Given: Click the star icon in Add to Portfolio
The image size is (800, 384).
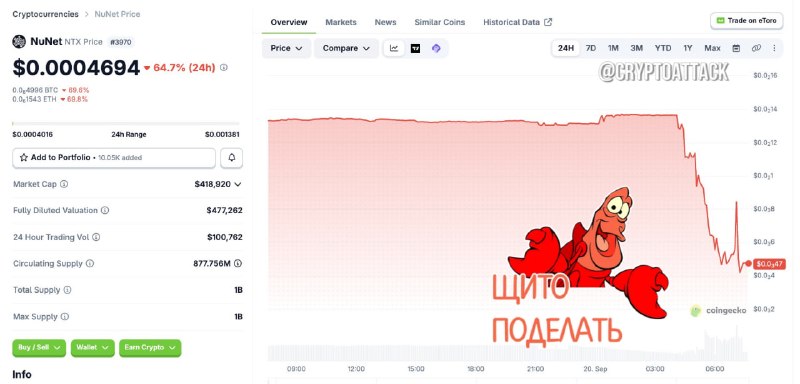Looking at the screenshot, I should [x=23, y=158].
